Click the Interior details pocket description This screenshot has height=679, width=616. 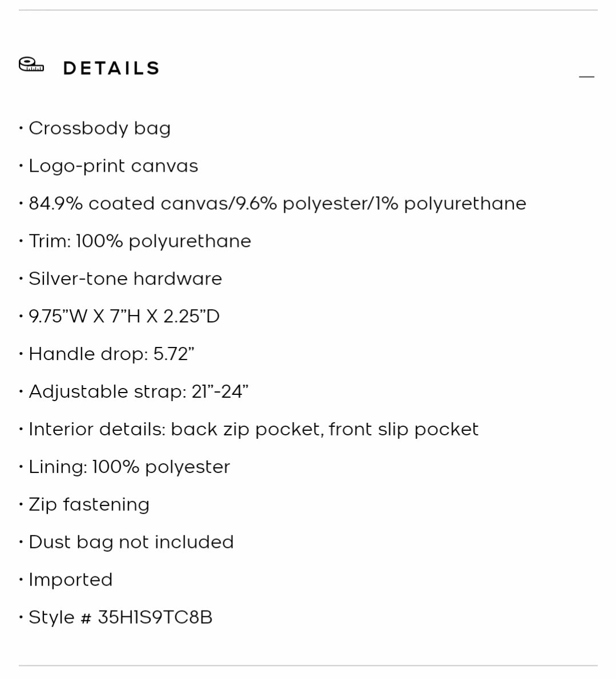point(253,430)
